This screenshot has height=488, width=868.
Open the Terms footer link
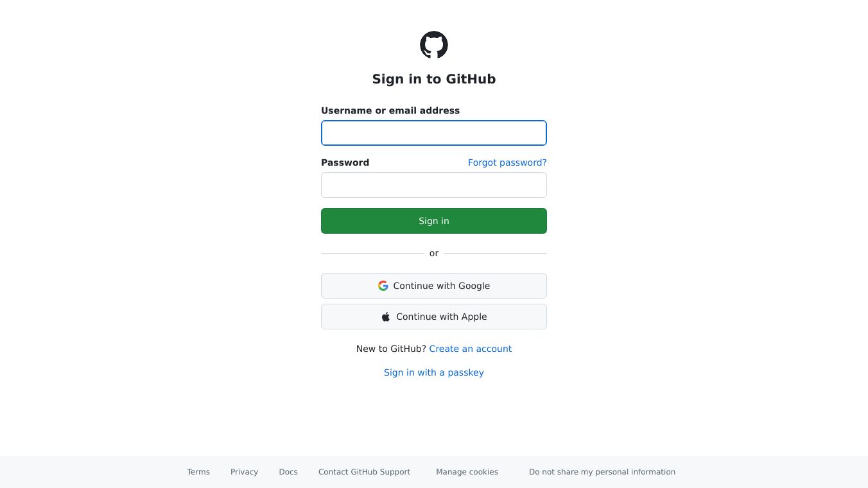pos(198,472)
